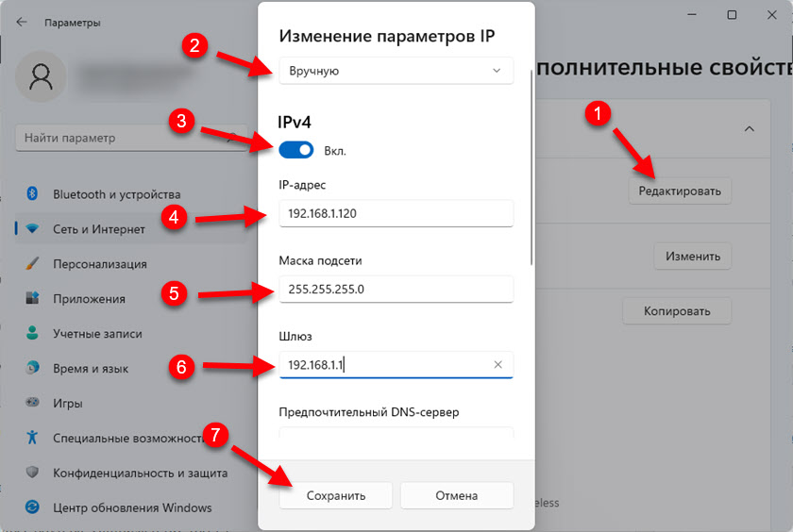This screenshot has width=793, height=532.
Task: Click the dialog's vertical scrollbar
Action: click(x=531, y=170)
